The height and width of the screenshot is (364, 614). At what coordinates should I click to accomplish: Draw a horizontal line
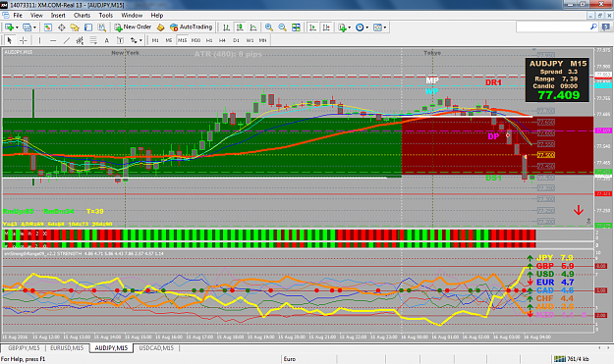(x=53, y=40)
